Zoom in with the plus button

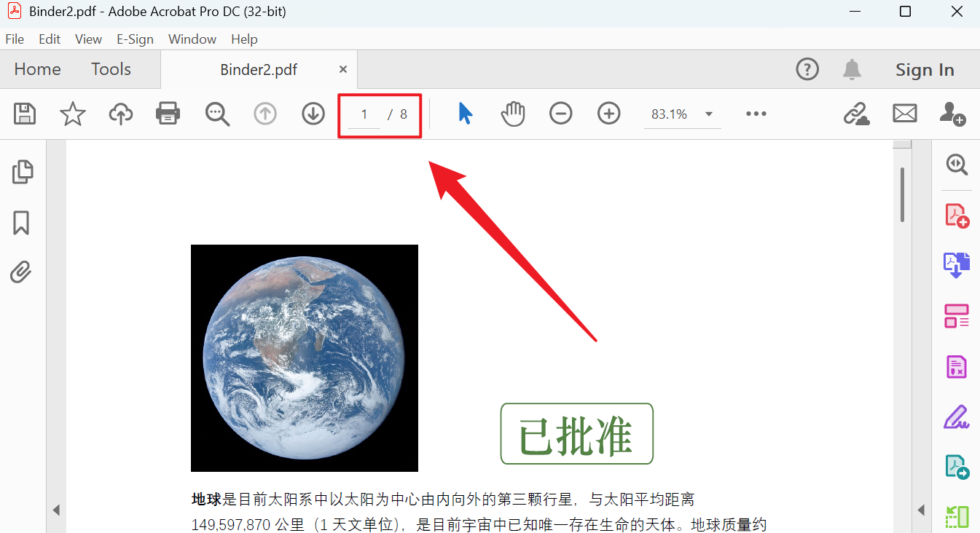[608, 114]
